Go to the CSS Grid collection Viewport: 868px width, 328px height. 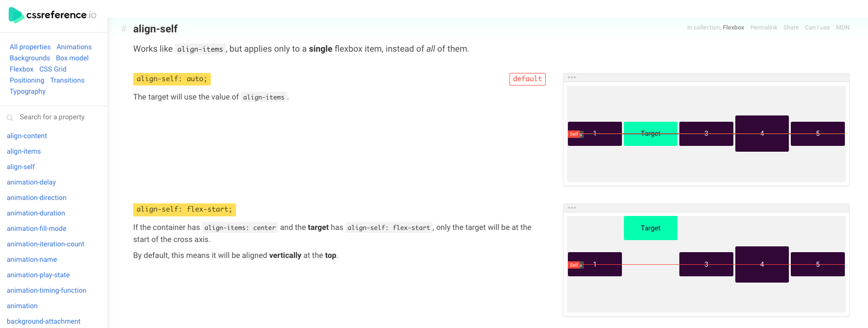(53, 69)
